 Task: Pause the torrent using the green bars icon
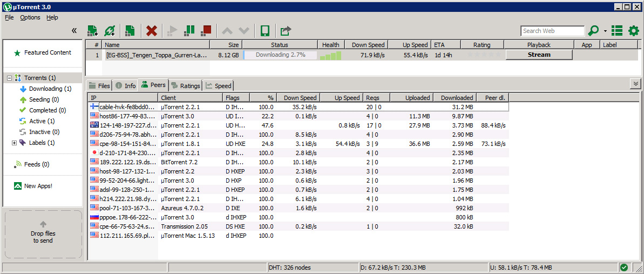pyautogui.click(x=189, y=30)
